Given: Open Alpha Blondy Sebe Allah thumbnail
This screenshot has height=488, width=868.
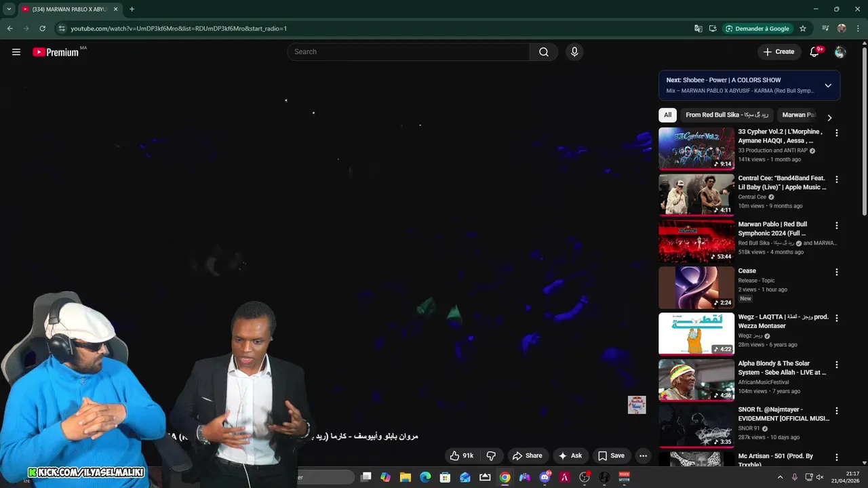Looking at the screenshot, I should coord(696,380).
